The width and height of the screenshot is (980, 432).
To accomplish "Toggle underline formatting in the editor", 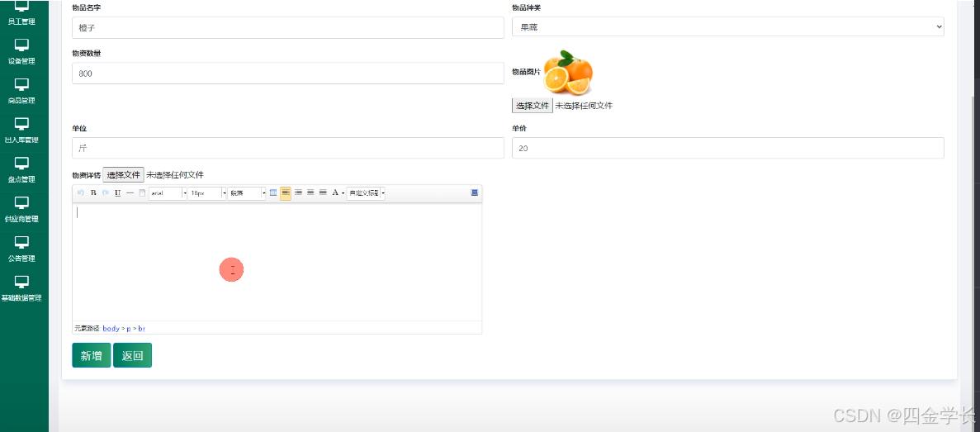I will point(117,192).
